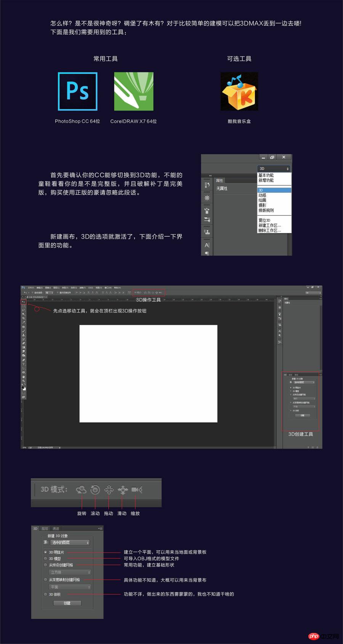
Task: Select the Pen tool in the toolbox
Action: [x=24, y=360]
